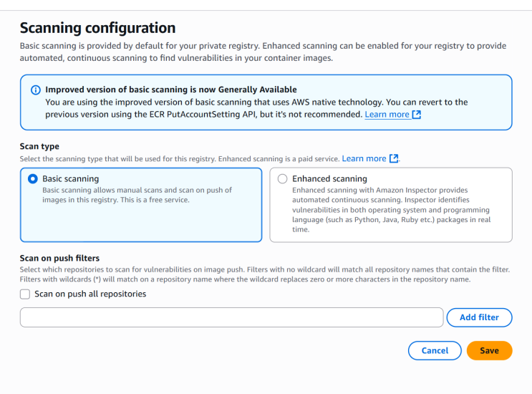Click the Basic scanning option title

pyautogui.click(x=71, y=179)
